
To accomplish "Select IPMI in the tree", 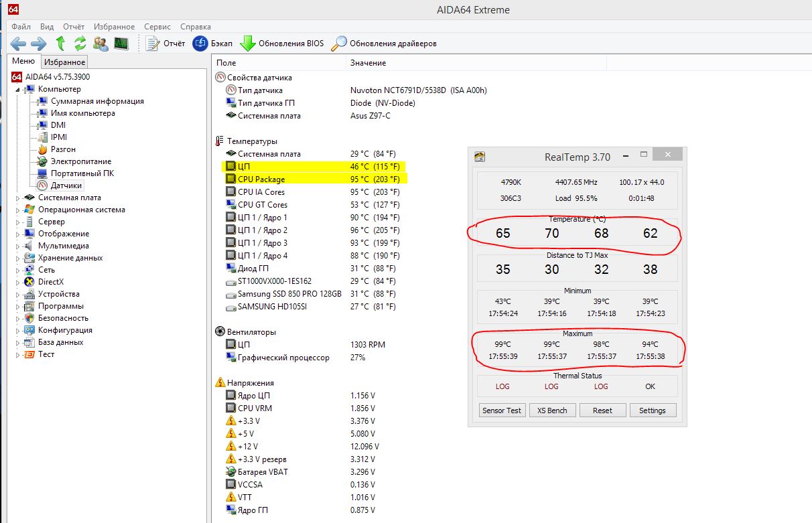I will 59,137.
